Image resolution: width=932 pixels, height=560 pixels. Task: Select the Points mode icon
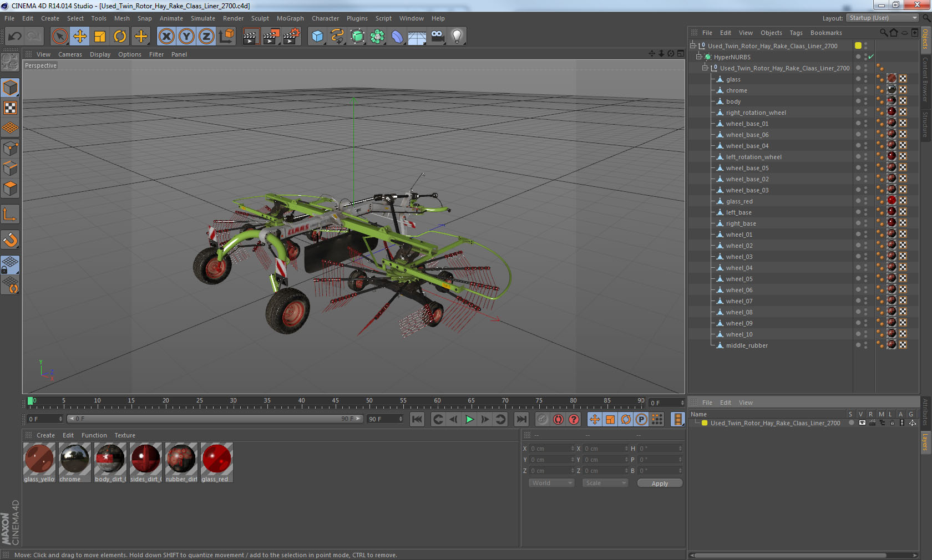tap(11, 149)
